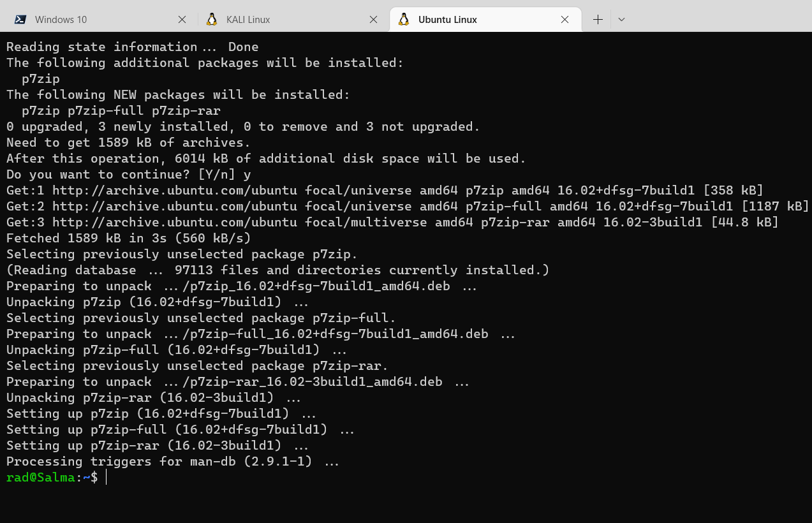Select the Ubuntu Linux tab title

447,20
